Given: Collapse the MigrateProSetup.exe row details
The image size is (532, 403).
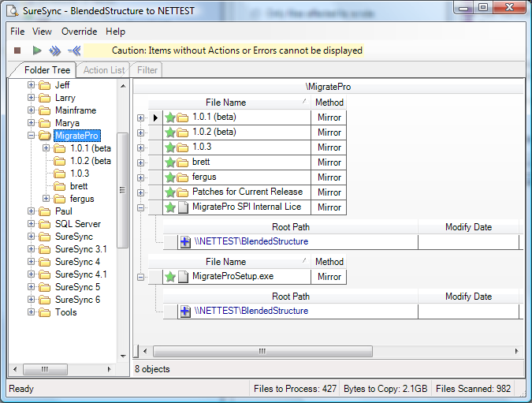Looking at the screenshot, I should [x=141, y=277].
